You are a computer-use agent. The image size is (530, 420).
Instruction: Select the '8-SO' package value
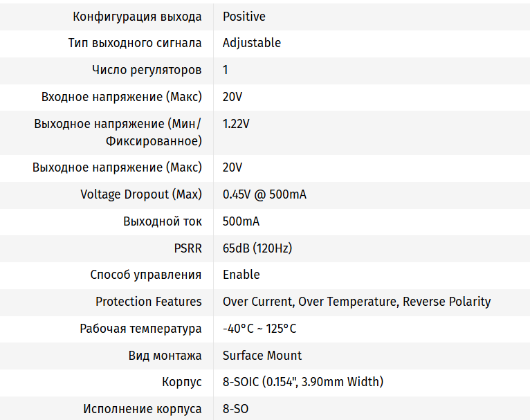pyautogui.click(x=235, y=409)
